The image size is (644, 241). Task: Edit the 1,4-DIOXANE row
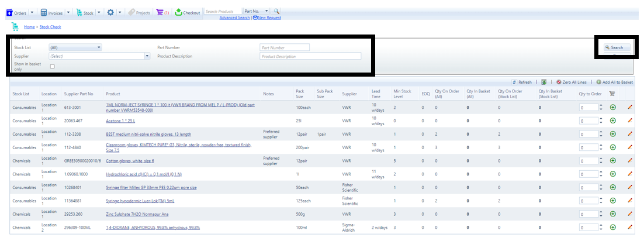coord(629,228)
